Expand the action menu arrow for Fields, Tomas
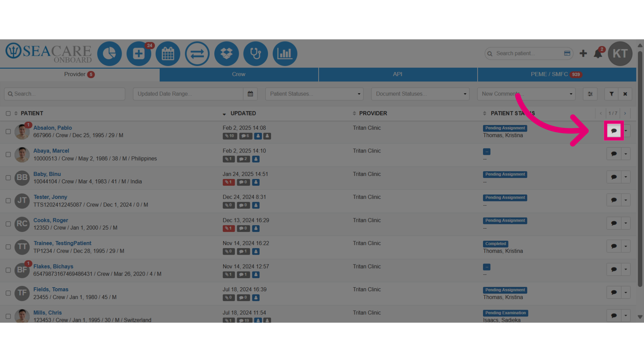This screenshot has width=644, height=362. pyautogui.click(x=626, y=293)
